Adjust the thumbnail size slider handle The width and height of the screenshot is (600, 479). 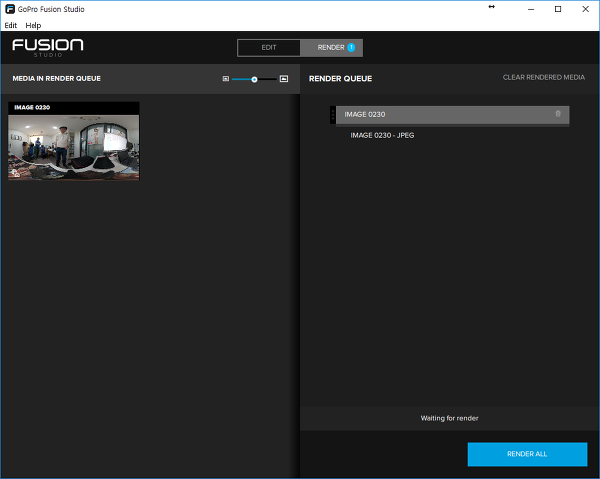coord(254,79)
